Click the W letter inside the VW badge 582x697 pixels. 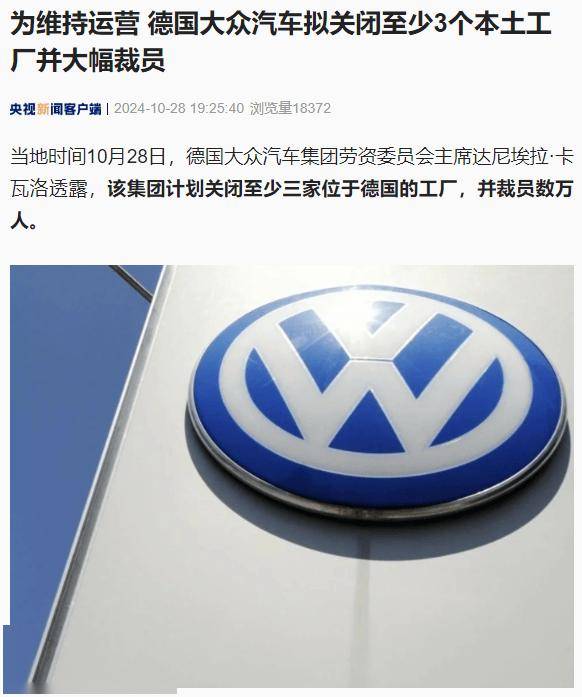[375, 402]
